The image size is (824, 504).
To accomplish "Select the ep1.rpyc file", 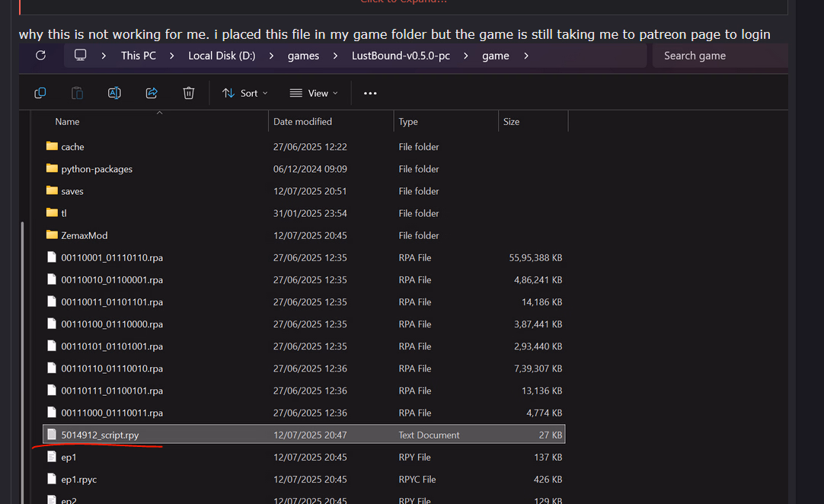I will tap(78, 480).
